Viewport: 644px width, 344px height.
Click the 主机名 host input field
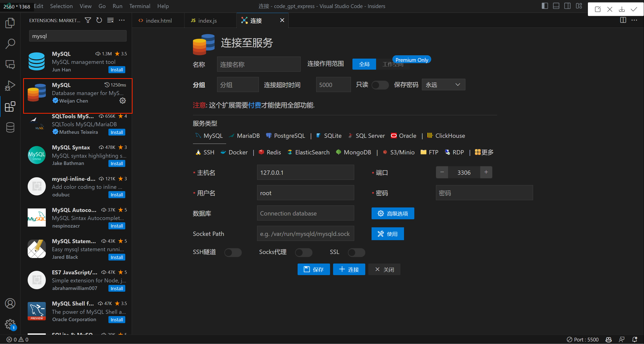[x=305, y=173]
